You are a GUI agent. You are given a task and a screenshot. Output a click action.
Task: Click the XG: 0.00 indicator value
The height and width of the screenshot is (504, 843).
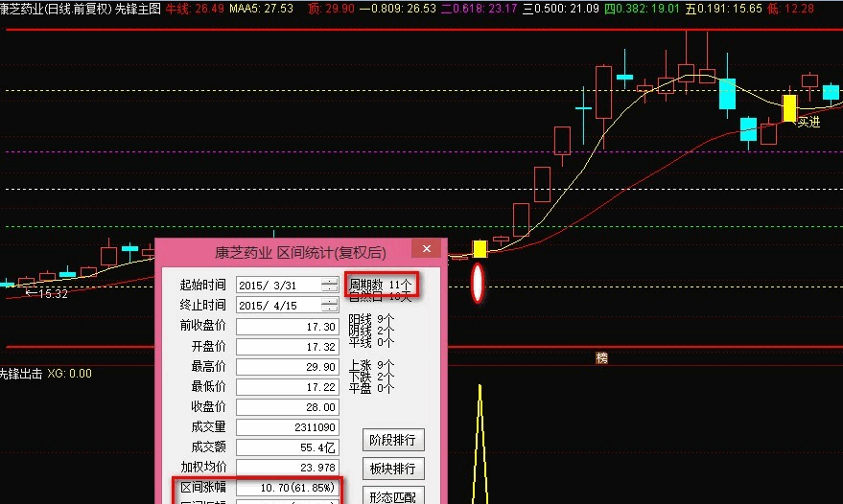(x=69, y=374)
